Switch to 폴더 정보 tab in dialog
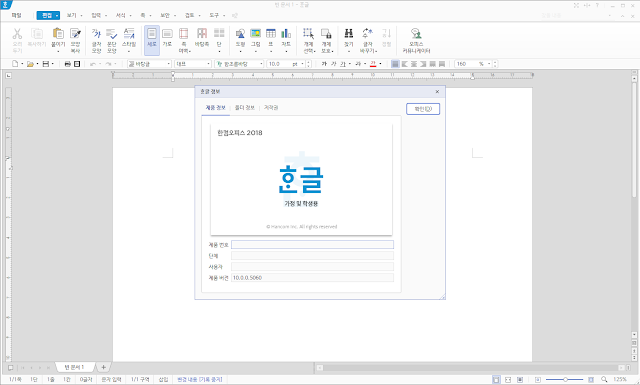 pos(244,107)
